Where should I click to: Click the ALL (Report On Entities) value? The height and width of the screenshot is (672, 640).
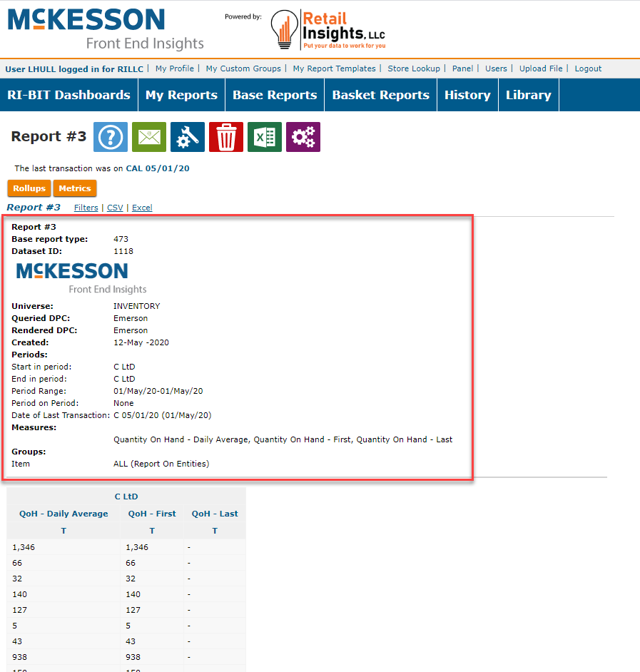click(x=161, y=464)
